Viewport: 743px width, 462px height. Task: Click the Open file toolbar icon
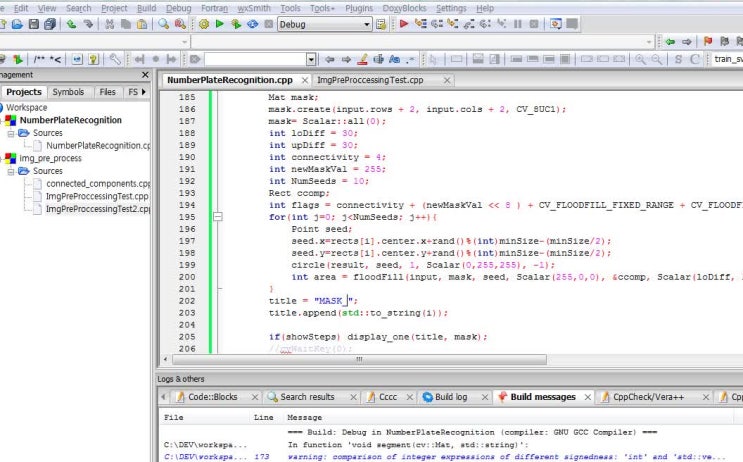17,24
